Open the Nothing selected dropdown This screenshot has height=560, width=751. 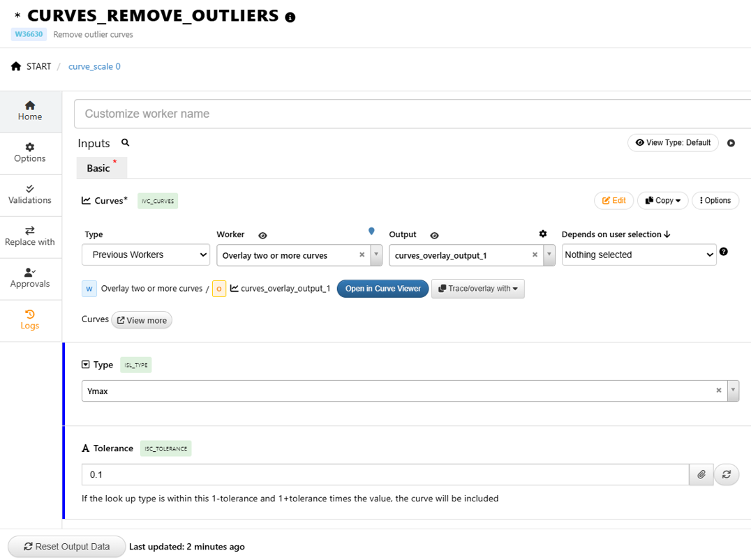[x=639, y=255]
